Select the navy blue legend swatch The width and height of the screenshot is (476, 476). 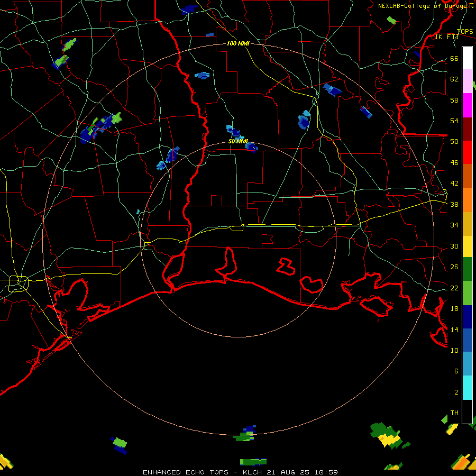(467, 317)
